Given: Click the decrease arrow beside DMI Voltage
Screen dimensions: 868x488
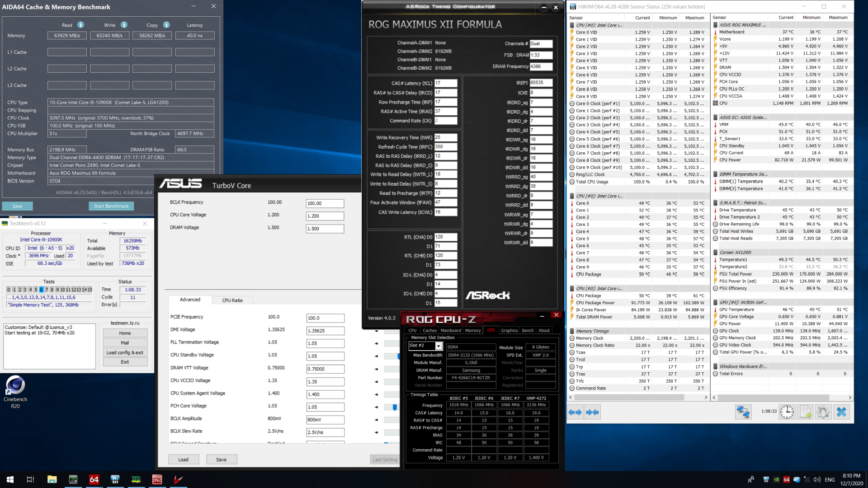Looking at the screenshot, I should point(376,331).
